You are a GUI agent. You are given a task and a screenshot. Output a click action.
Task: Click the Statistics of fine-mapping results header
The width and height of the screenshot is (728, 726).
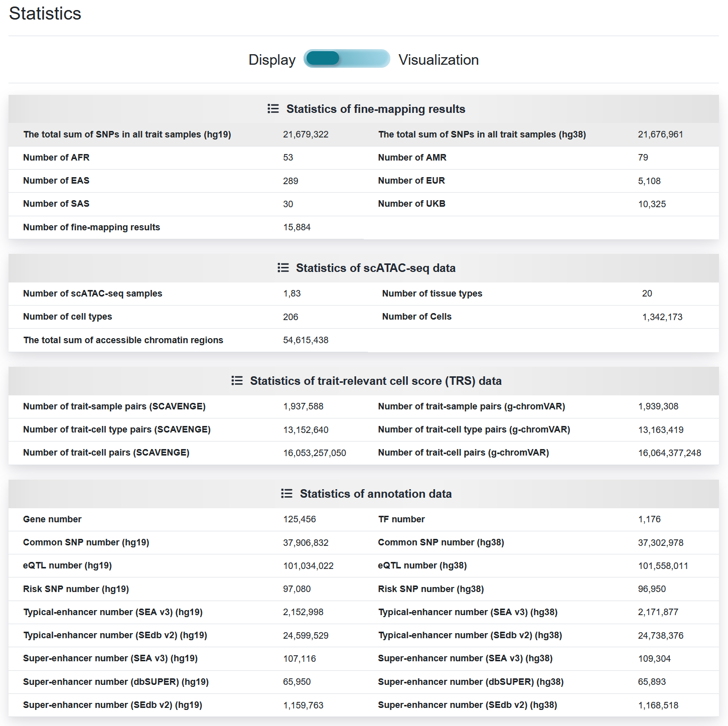point(376,109)
